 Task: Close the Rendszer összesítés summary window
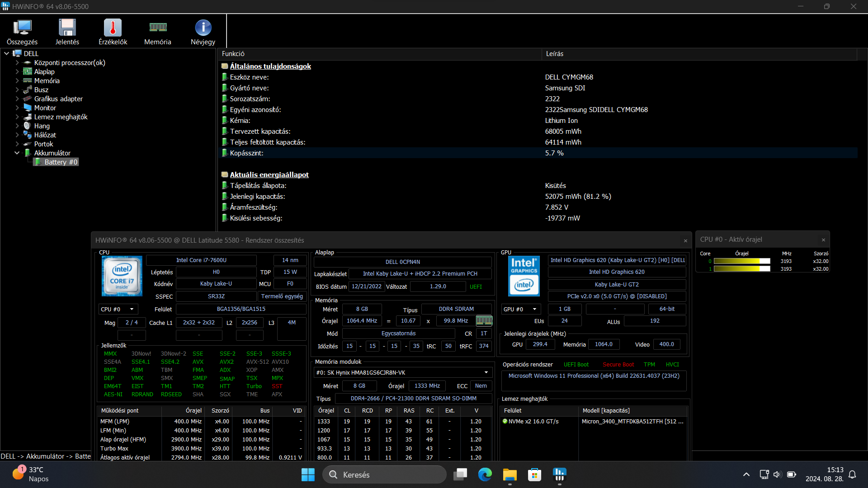[685, 240]
